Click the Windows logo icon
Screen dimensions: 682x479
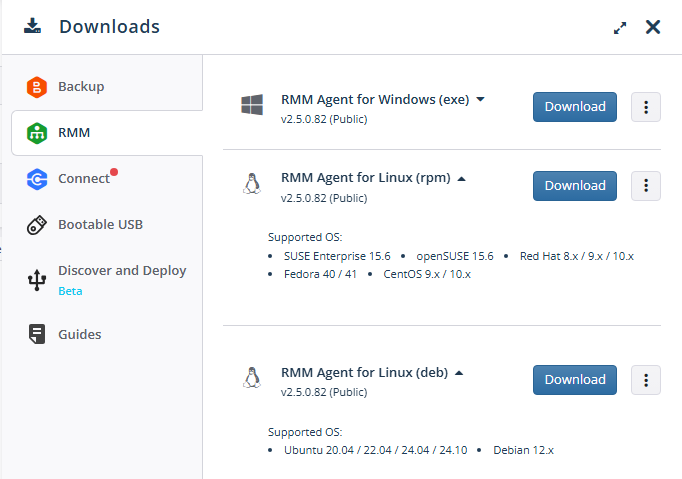tap(252, 105)
